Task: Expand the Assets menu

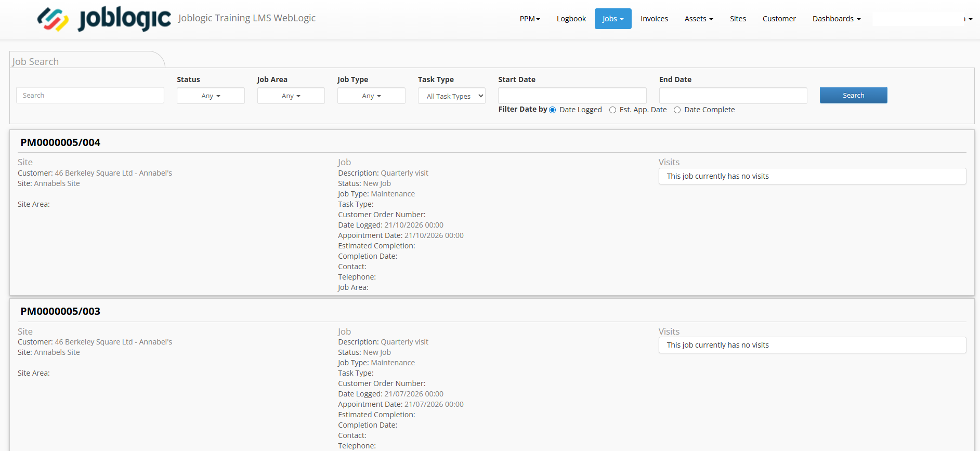Action: (699, 19)
